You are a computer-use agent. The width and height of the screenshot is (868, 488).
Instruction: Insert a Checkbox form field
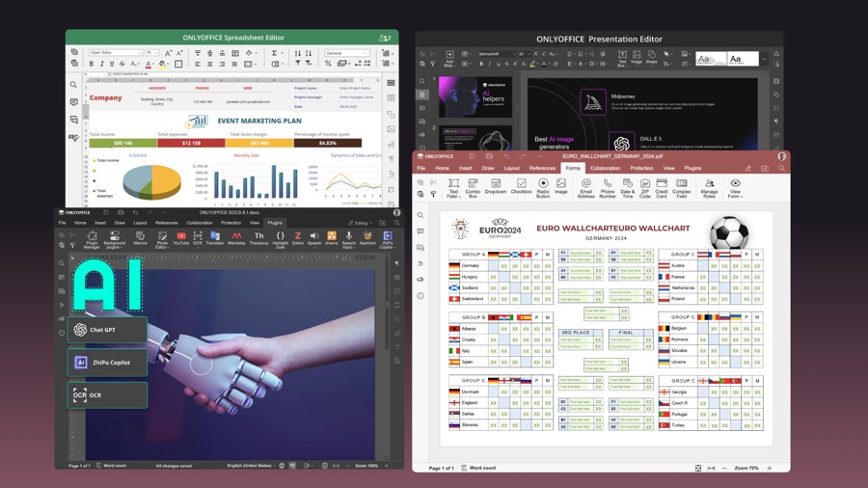coord(521,186)
